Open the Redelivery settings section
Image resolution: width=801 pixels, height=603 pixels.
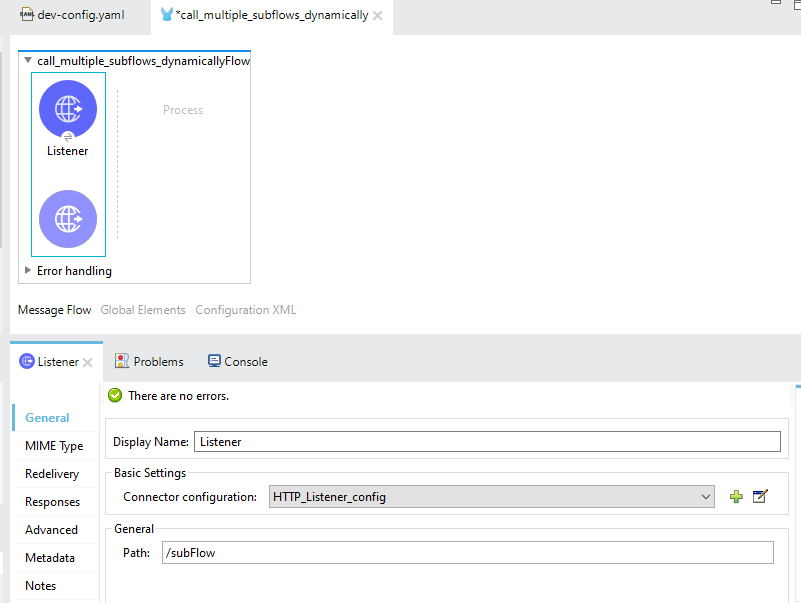pos(52,474)
